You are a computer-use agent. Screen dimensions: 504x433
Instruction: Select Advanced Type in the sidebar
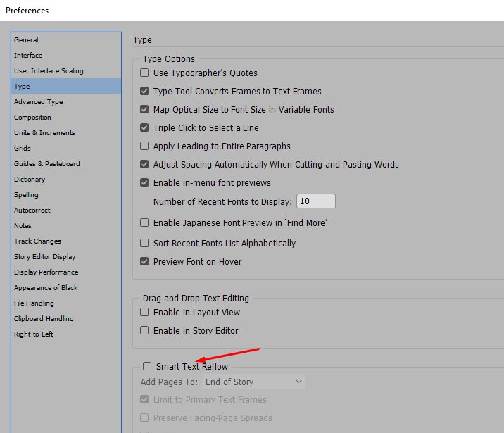[x=38, y=102]
